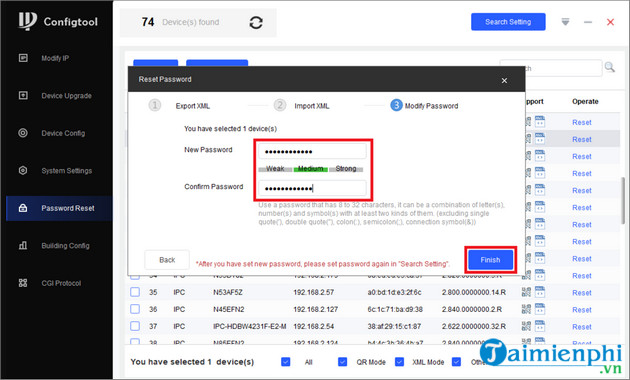Click the Medium password strength indicator
The height and width of the screenshot is (380, 630).
pos(311,169)
